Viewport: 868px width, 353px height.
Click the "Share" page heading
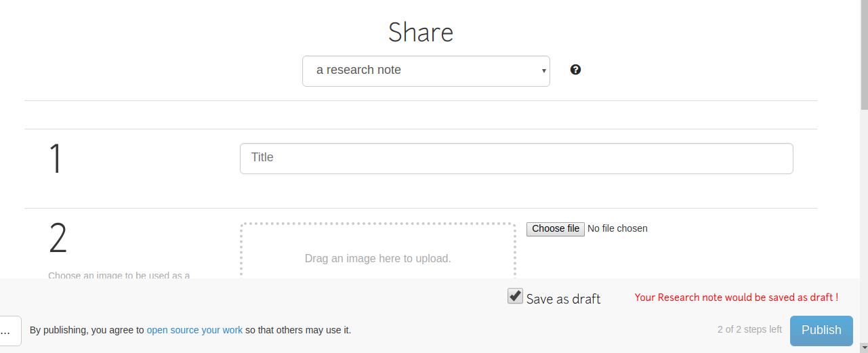point(421,33)
